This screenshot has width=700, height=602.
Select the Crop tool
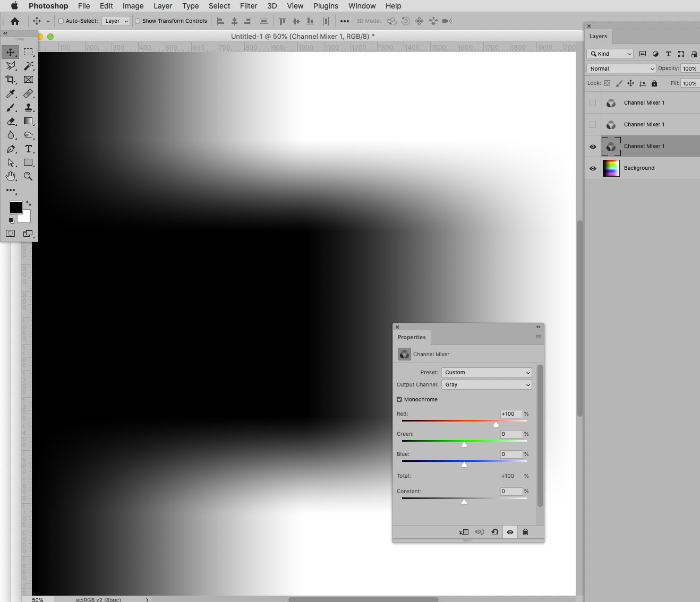click(x=11, y=80)
